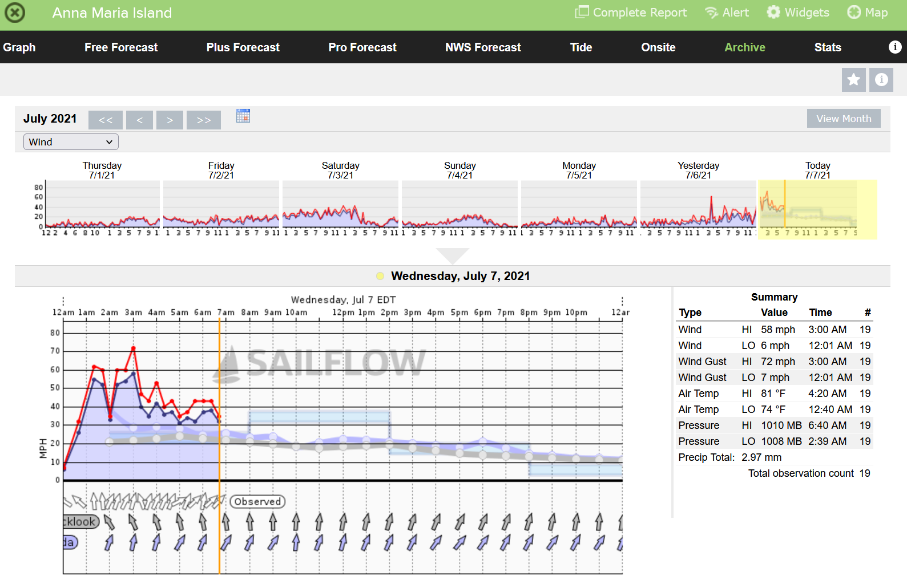The height and width of the screenshot is (588, 907).
Task: Switch to the Onsite tab
Action: (x=658, y=47)
